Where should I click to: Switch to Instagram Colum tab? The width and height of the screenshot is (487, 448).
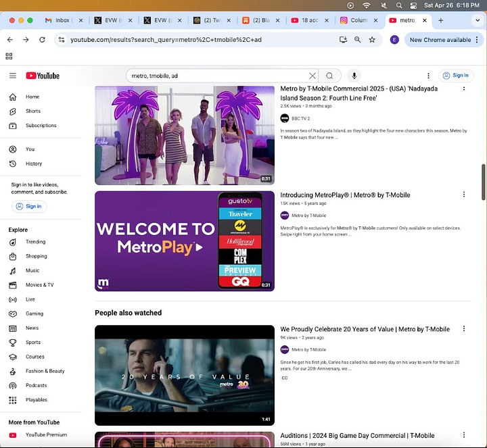click(358, 20)
